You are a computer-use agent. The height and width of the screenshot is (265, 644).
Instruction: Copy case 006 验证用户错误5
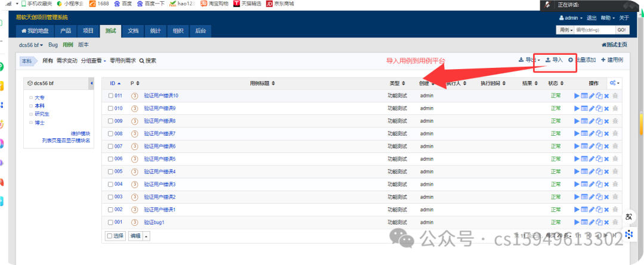pyautogui.click(x=599, y=159)
